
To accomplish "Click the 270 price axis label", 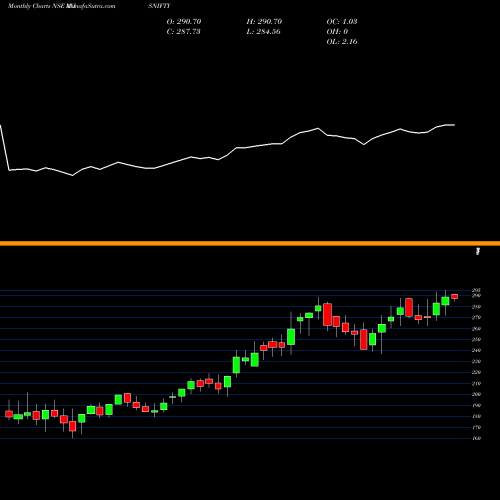I will pyautogui.click(x=476, y=318).
